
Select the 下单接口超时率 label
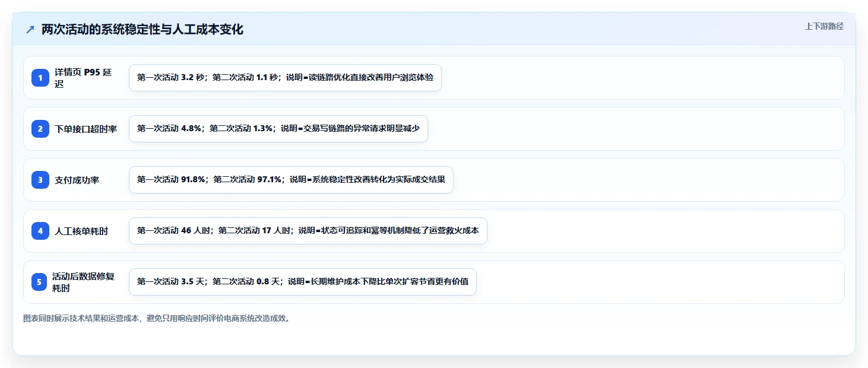pos(86,129)
